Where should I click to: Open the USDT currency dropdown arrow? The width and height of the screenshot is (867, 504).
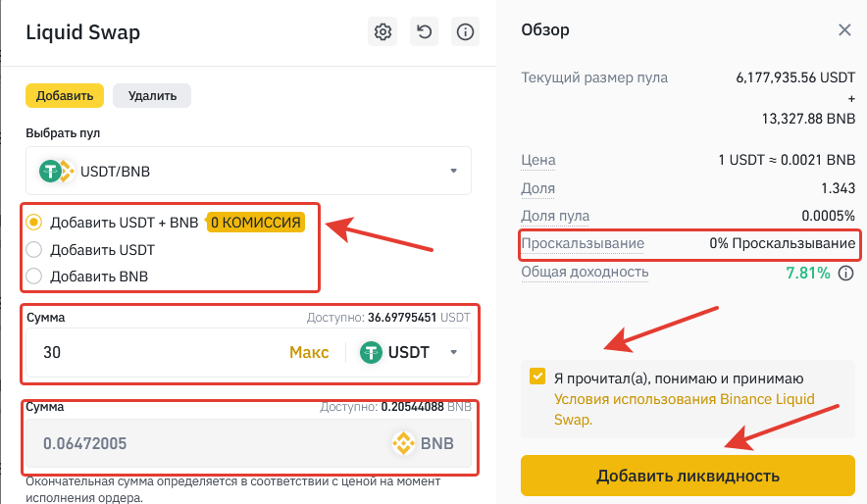click(x=453, y=352)
